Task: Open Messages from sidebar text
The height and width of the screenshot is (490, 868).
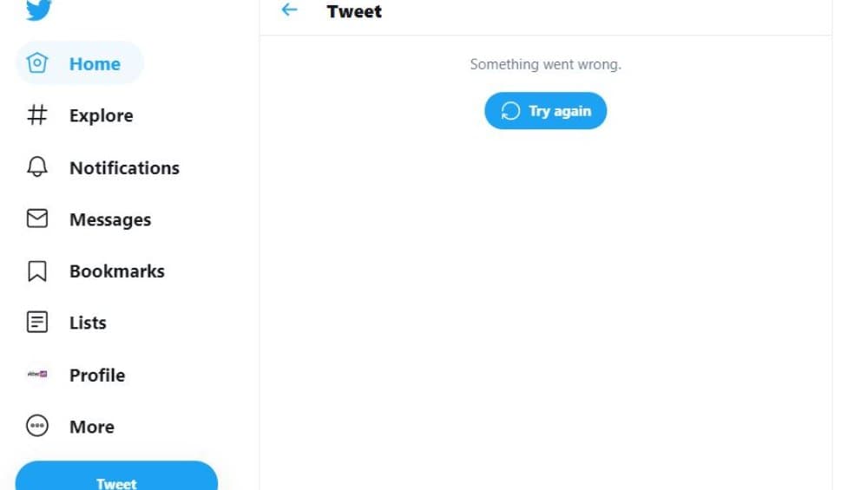Action: [x=110, y=220]
